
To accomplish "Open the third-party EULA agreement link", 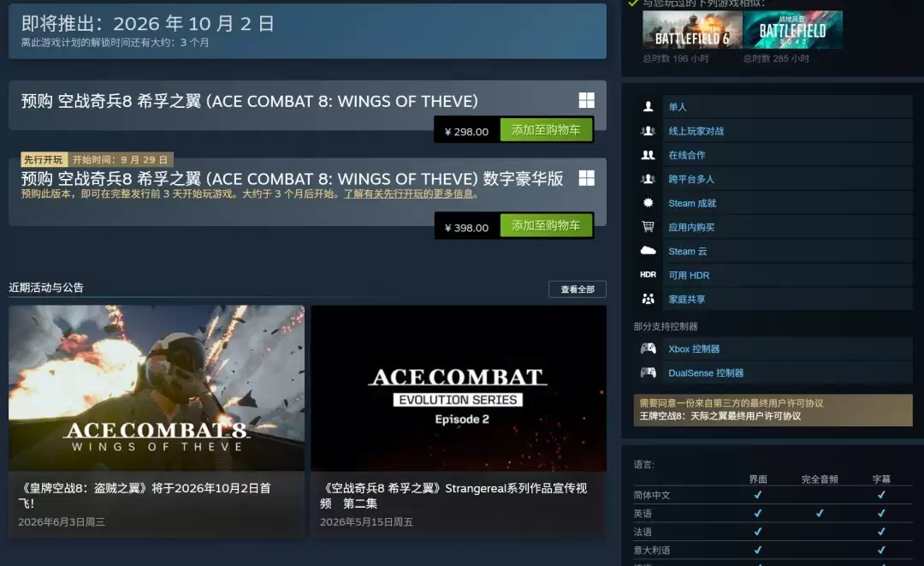I will click(720, 416).
